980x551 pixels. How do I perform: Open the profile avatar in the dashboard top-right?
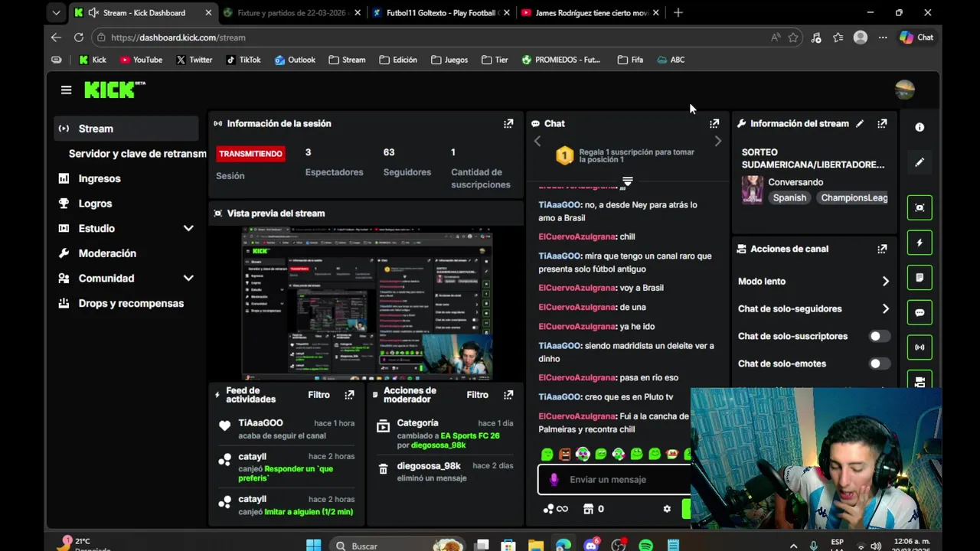904,90
